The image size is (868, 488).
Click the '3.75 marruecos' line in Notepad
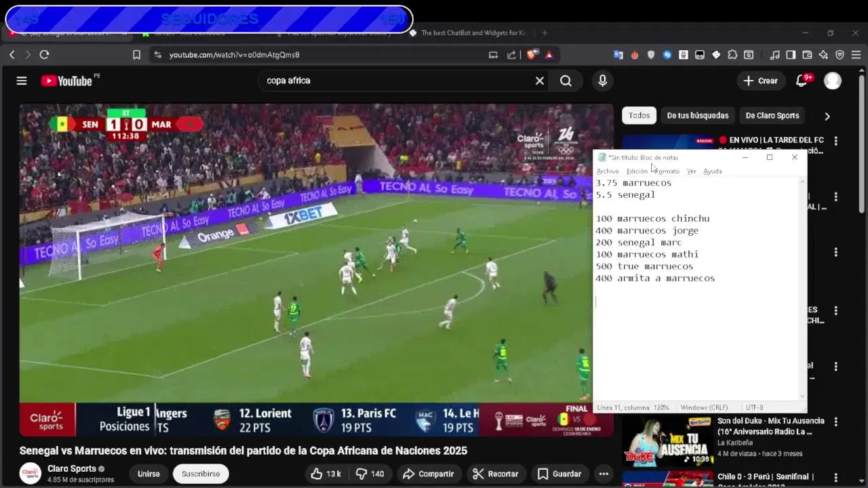pos(633,183)
